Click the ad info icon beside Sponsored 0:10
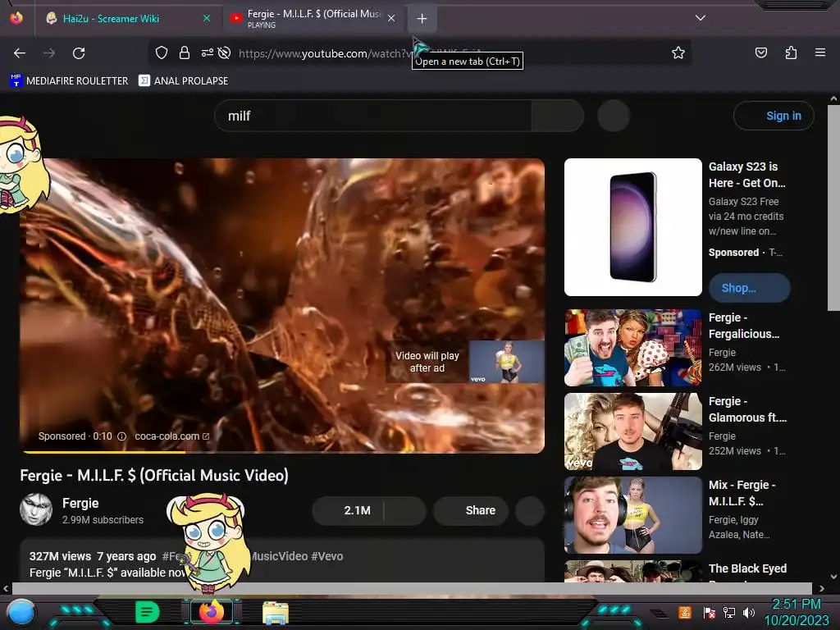This screenshot has width=840, height=630. click(122, 436)
